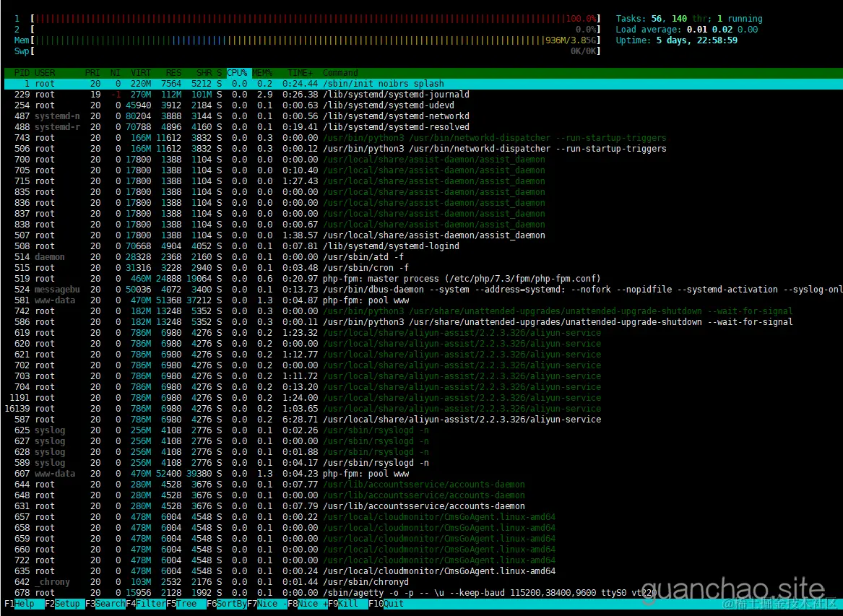
Task: Select PID 715 assist_daemon thread row
Action: click(423, 181)
